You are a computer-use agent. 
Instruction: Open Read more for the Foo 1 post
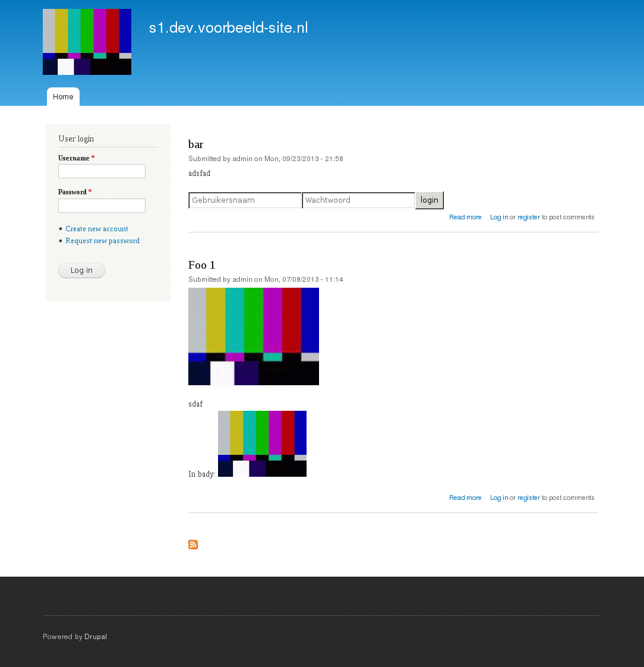465,498
